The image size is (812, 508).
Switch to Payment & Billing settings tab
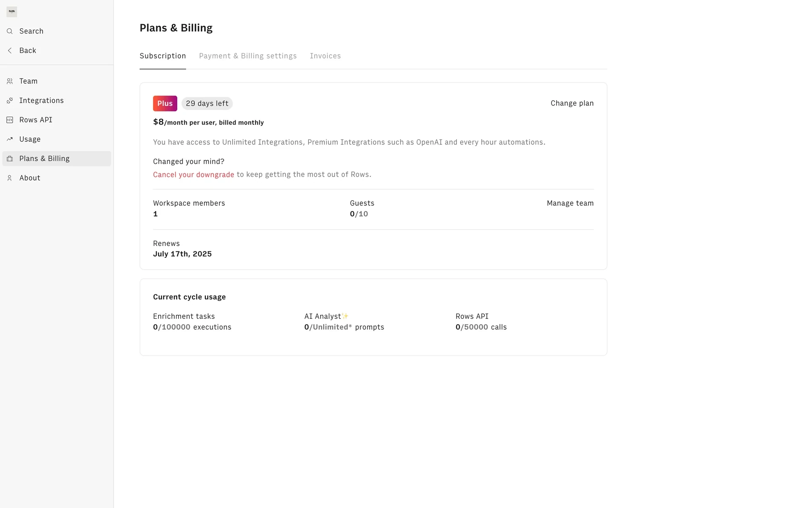point(248,56)
